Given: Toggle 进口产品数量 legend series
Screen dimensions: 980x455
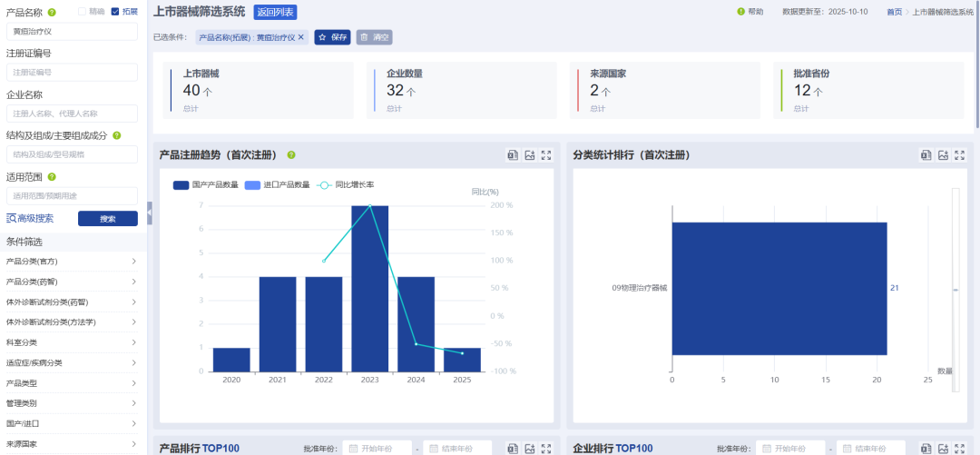Looking at the screenshot, I should tap(277, 184).
